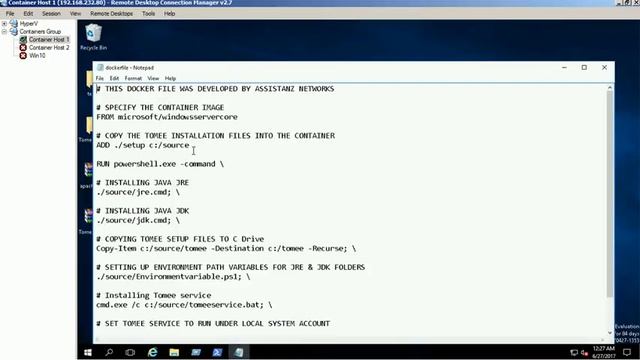Click the ASSISTANZ NETWORKS comment line
The height and width of the screenshot is (360, 640).
point(216,89)
